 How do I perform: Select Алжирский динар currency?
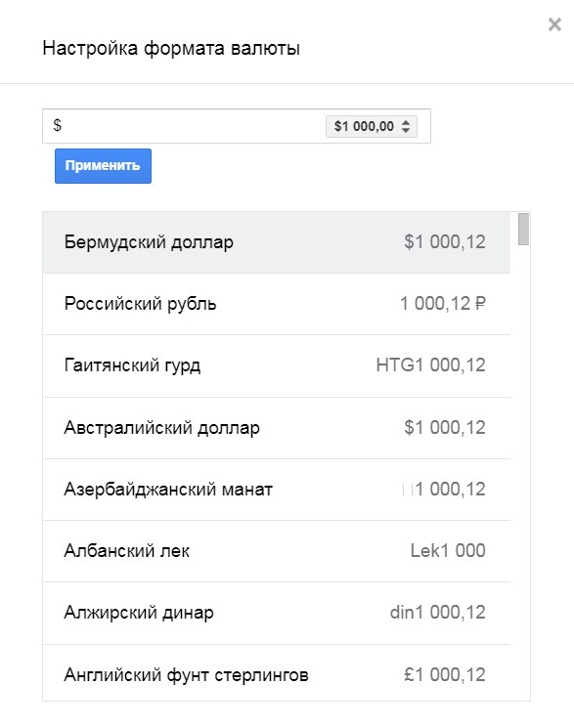(x=277, y=613)
